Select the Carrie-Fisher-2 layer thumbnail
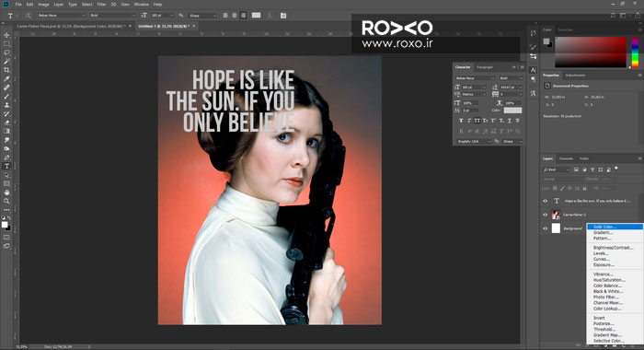Viewport: 644px width, 350px height. coord(556,215)
